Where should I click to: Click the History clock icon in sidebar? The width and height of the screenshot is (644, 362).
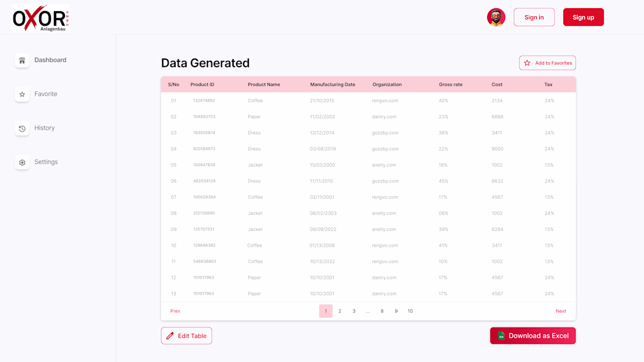pyautogui.click(x=22, y=129)
